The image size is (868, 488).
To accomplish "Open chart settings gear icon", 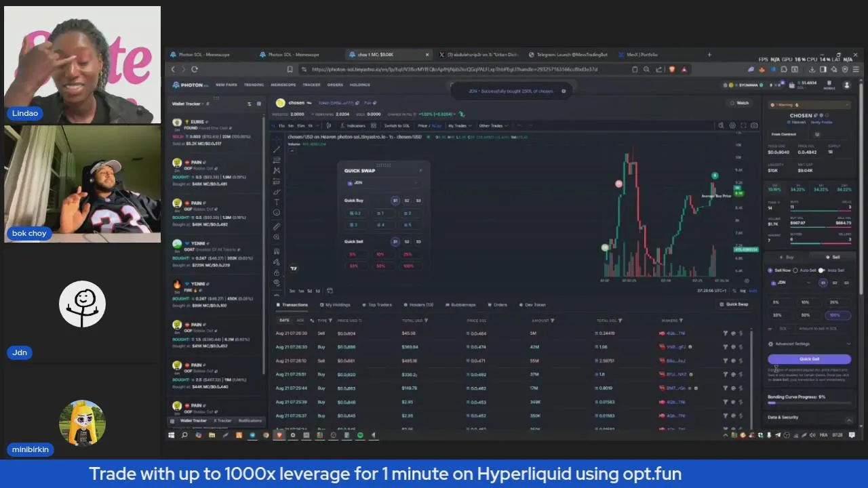I will click(x=732, y=125).
